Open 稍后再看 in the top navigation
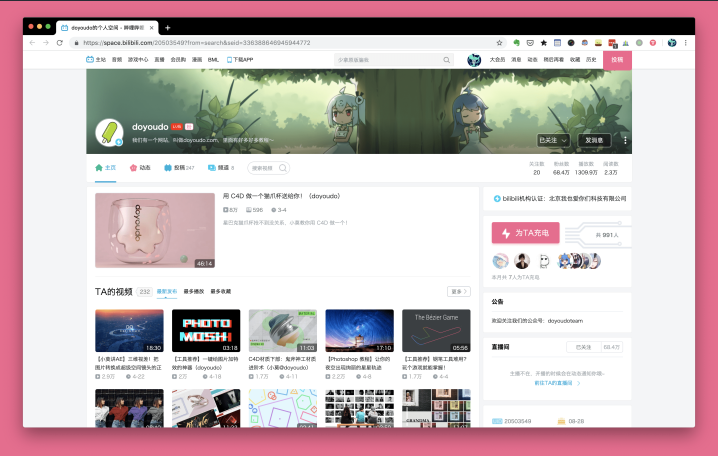Screen dimensions: 718x456 (x=554, y=60)
